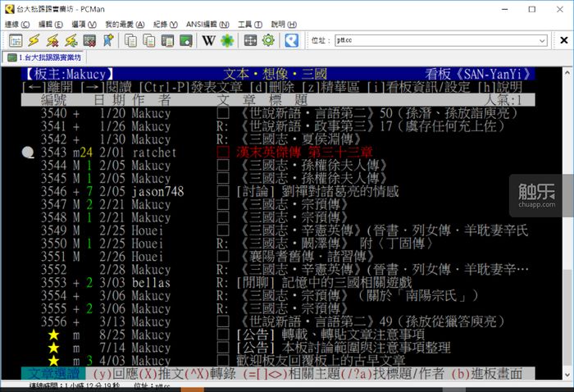
Task: Click post 3556 世說新語 言語第二 49
Action: coord(372,321)
